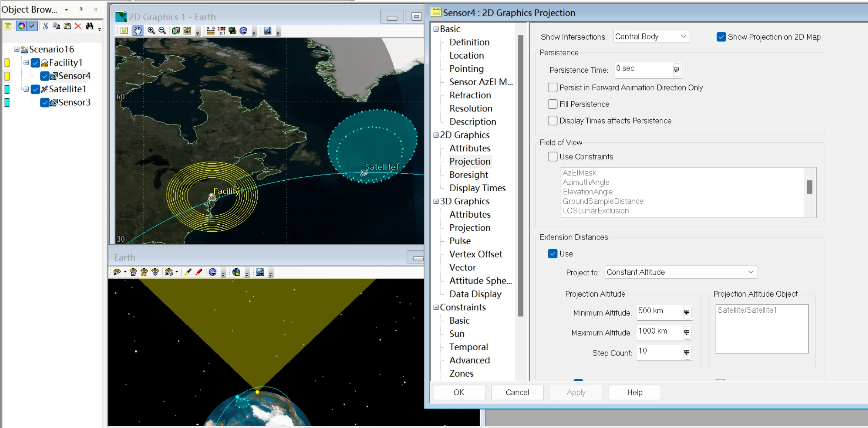Click the Yellow color swatch beside Facility1

click(x=7, y=63)
